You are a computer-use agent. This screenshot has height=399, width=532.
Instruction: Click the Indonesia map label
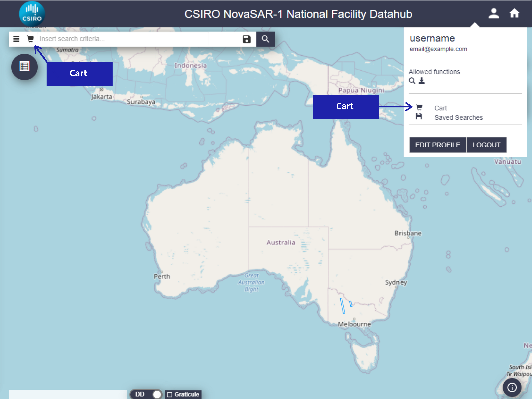[190, 66]
